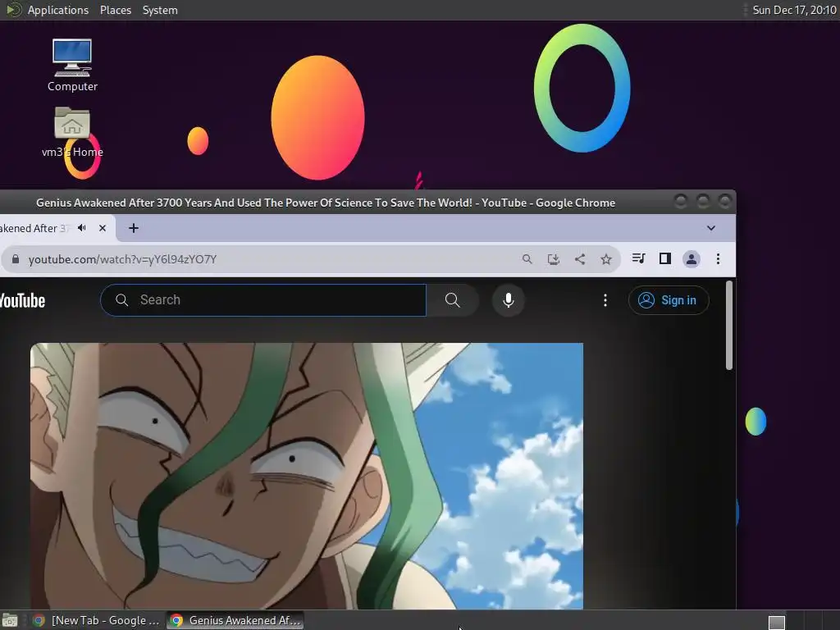Start voice search with the microphone
Screen dimensions: 840x630
click(509, 300)
